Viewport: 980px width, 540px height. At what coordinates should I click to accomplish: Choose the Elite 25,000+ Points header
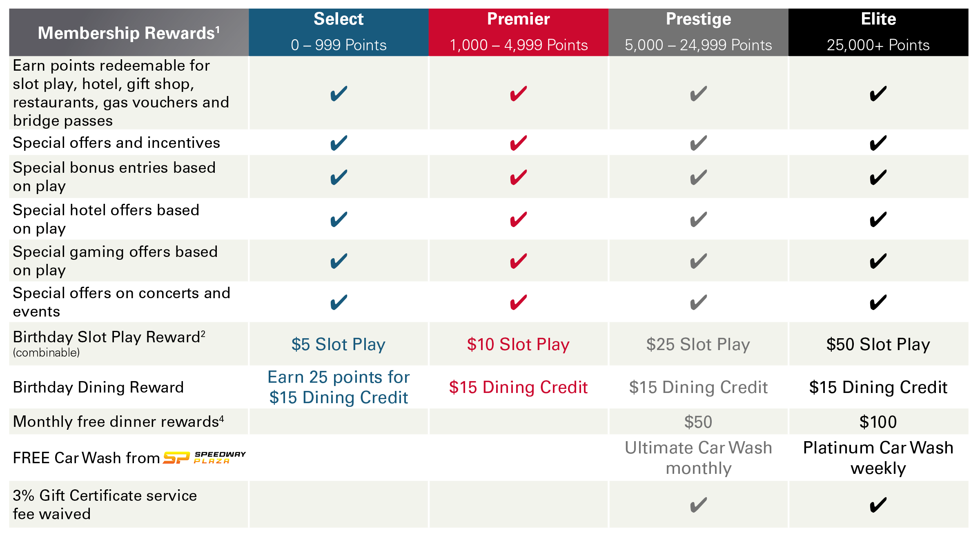878,32
